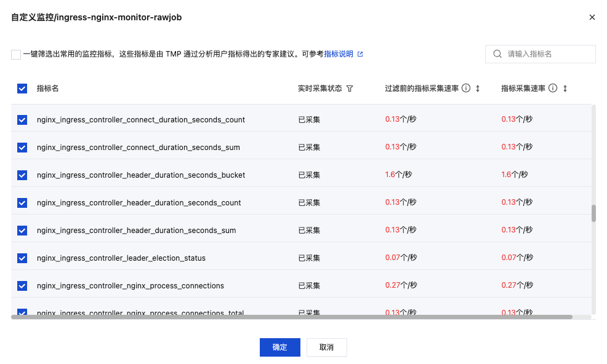Click the vertical scrollbar thumb
The image size is (607, 364).
(593, 213)
